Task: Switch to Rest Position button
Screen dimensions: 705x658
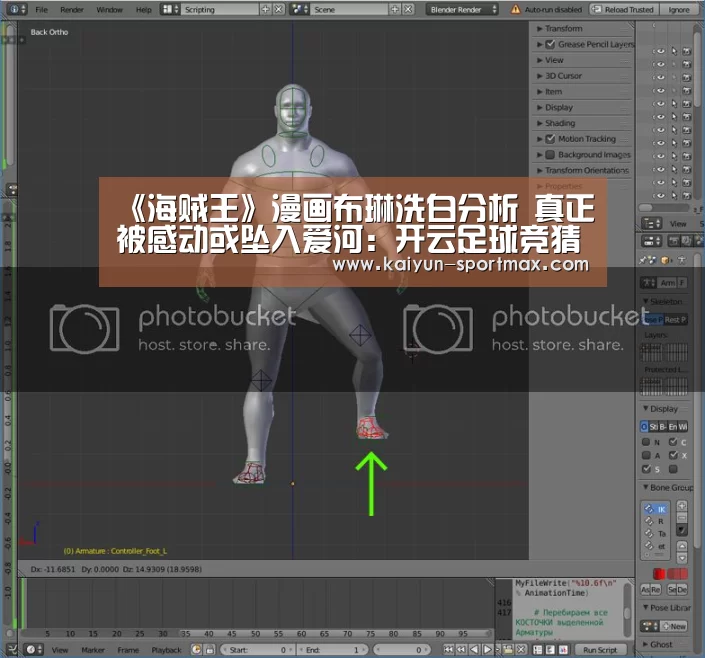Action: click(675, 319)
